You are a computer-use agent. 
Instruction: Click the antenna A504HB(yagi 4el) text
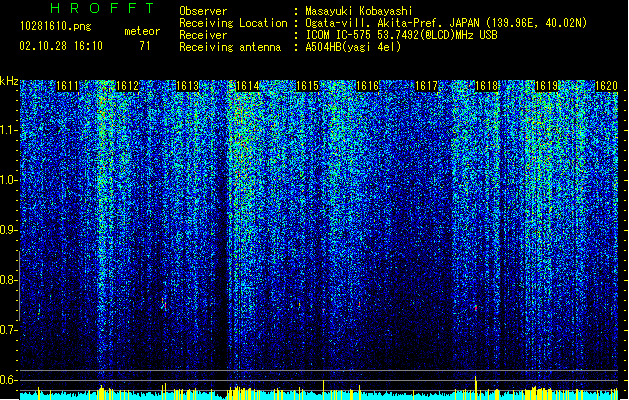tap(353, 47)
